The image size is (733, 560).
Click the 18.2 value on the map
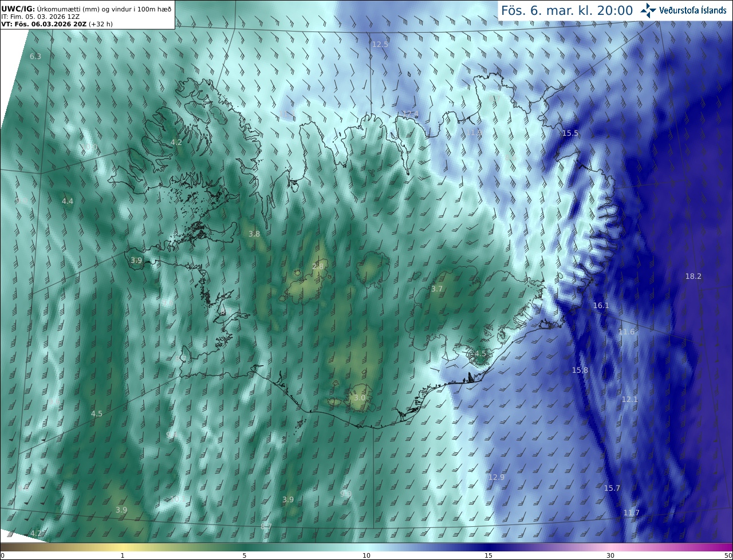693,276
